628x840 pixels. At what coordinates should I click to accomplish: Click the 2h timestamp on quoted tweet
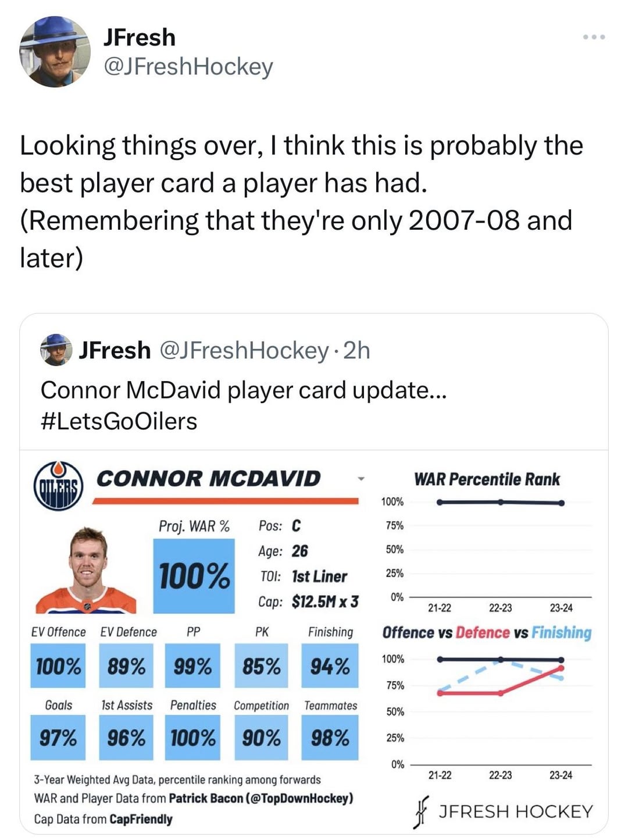pyautogui.click(x=356, y=350)
